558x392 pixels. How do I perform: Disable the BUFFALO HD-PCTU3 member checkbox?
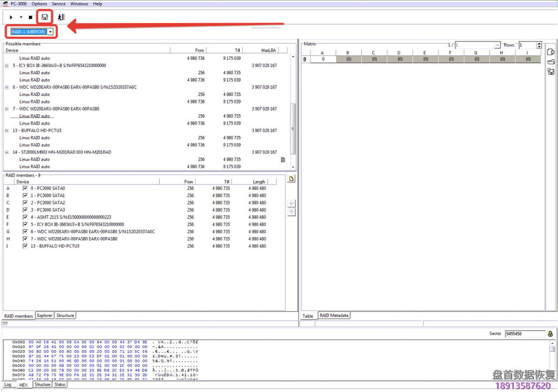pyautogui.click(x=25, y=246)
